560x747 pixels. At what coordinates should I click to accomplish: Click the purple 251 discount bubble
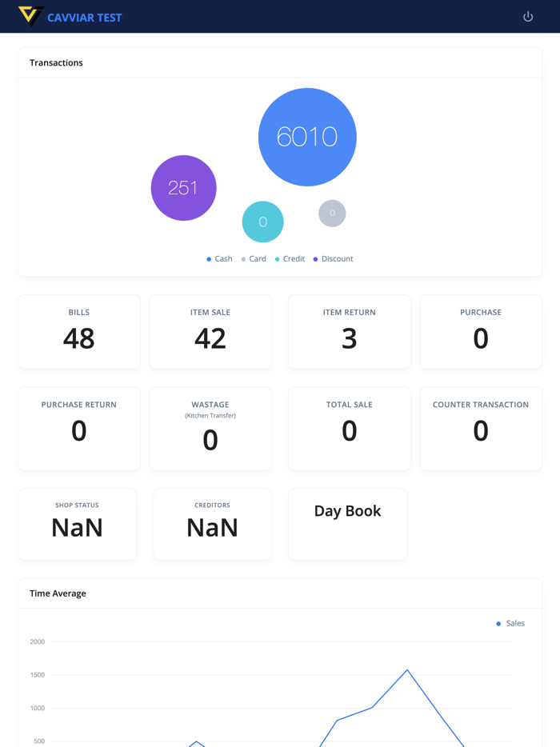[x=183, y=188]
